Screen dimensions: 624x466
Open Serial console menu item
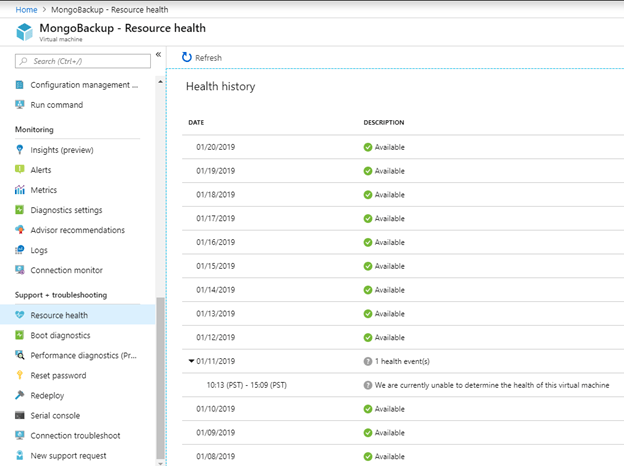coord(55,415)
